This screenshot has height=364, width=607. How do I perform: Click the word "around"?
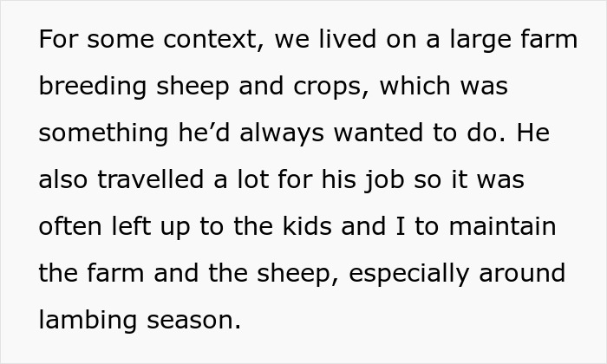[522, 275]
